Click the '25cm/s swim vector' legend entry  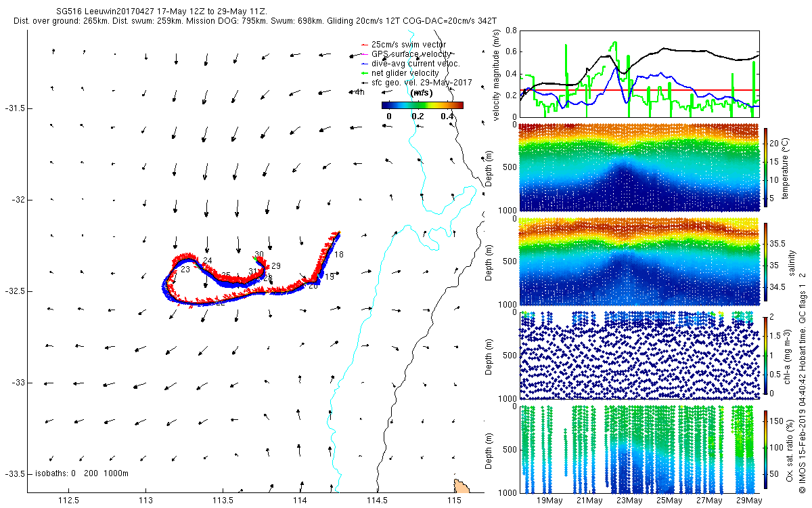point(407,44)
